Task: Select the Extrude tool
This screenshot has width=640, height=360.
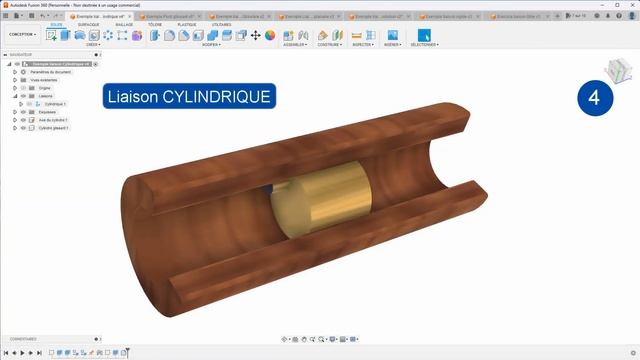Action: 65,35
